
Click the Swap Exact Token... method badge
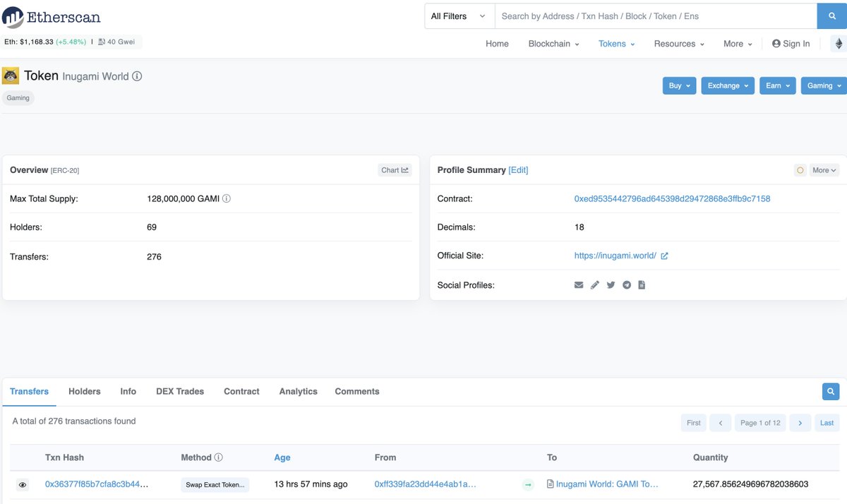click(215, 485)
